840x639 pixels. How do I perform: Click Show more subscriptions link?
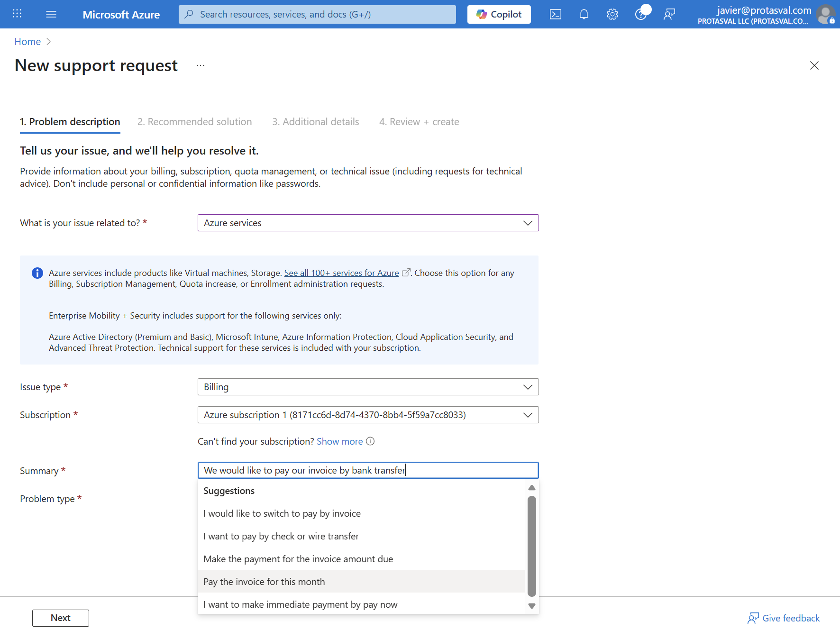click(340, 441)
